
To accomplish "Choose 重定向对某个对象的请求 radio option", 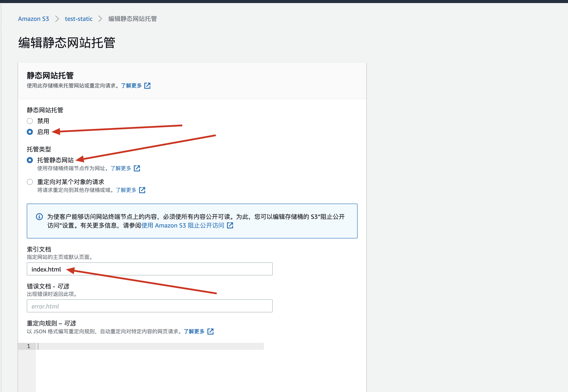I will point(30,182).
